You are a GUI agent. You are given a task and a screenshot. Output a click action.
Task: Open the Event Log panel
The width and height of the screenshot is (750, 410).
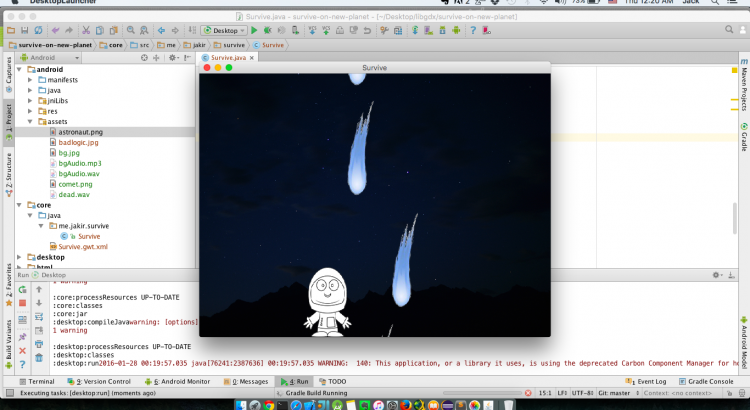[651, 381]
